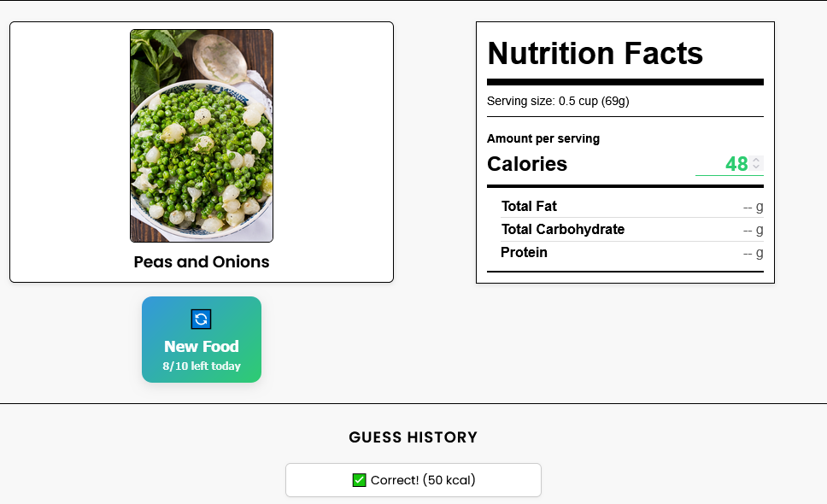The height and width of the screenshot is (504, 827).
Task: Click the Protein '-- g' value
Action: pyautogui.click(x=753, y=252)
